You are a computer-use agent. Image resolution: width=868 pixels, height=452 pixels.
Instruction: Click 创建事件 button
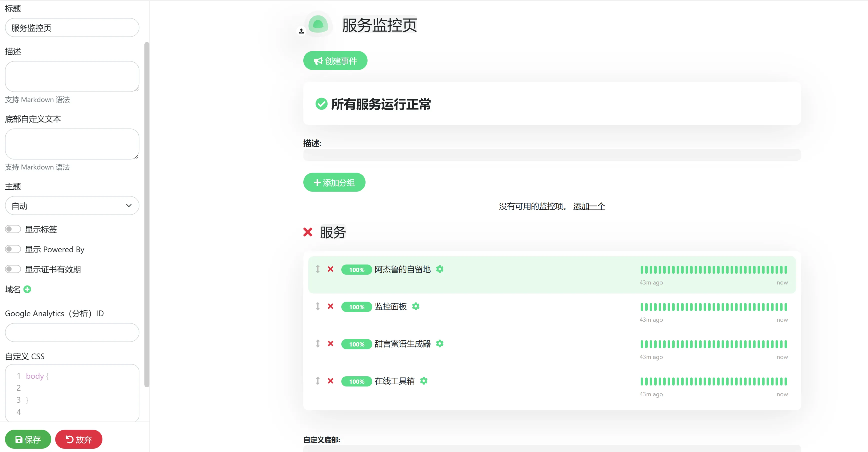click(x=335, y=61)
